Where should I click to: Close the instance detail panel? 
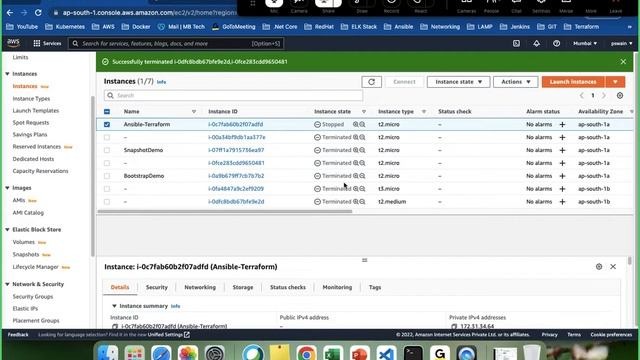click(613, 267)
